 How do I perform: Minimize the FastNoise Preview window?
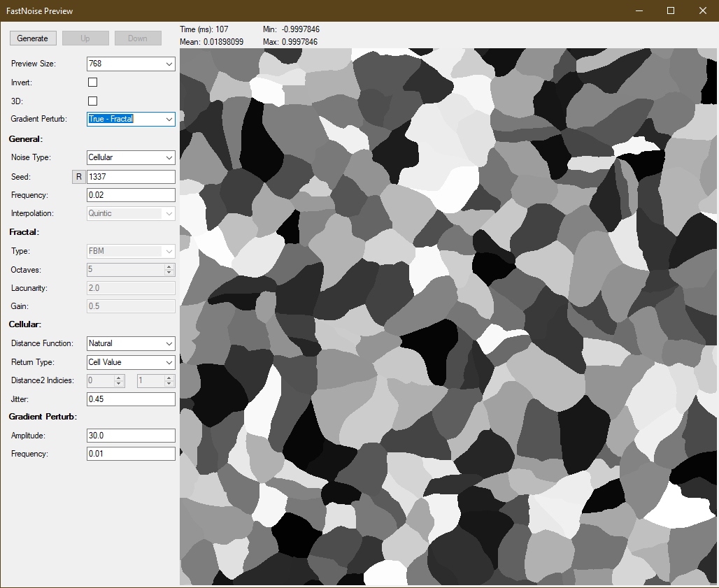click(x=639, y=10)
